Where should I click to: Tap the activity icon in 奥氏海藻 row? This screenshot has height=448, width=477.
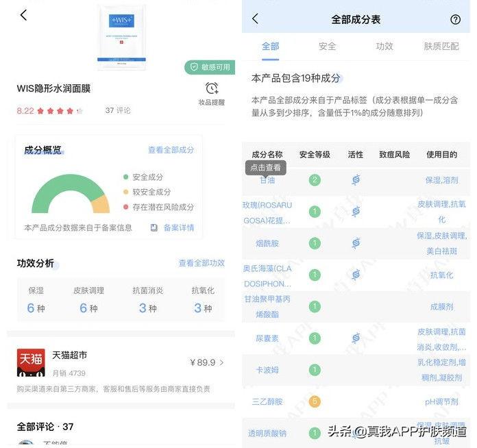[356, 275]
